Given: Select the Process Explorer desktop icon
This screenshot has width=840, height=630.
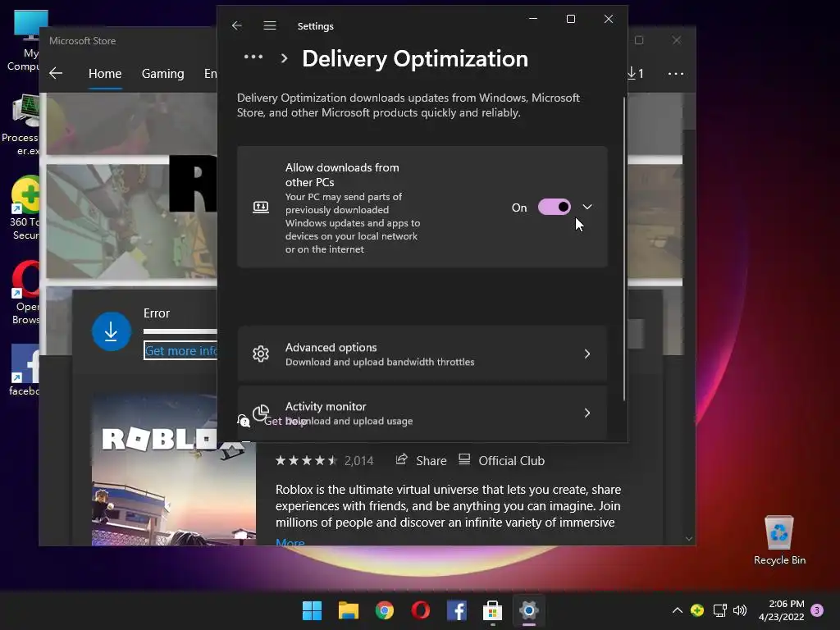Looking at the screenshot, I should pos(21,126).
